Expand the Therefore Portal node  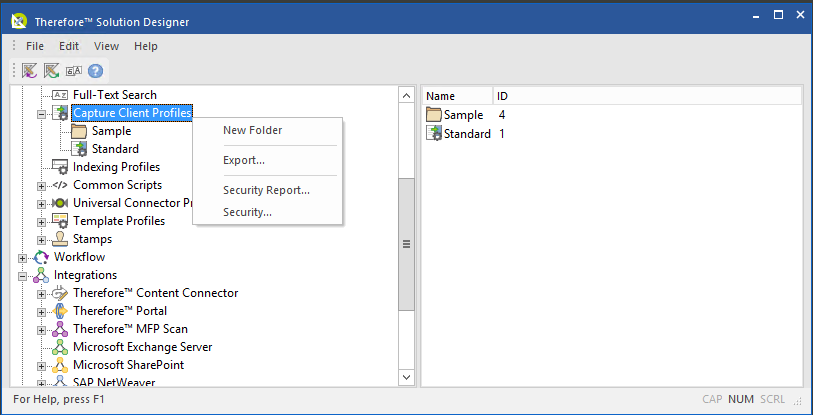[x=41, y=312]
